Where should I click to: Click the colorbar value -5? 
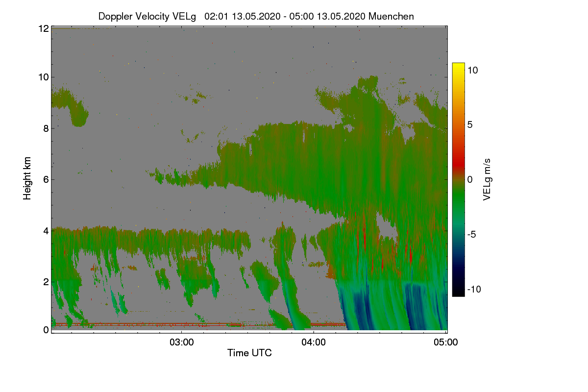coord(471,234)
